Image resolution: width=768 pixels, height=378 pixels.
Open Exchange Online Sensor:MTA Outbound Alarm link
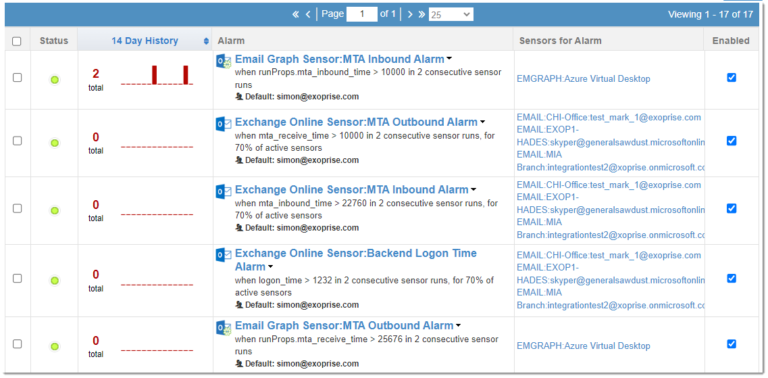[x=356, y=122]
